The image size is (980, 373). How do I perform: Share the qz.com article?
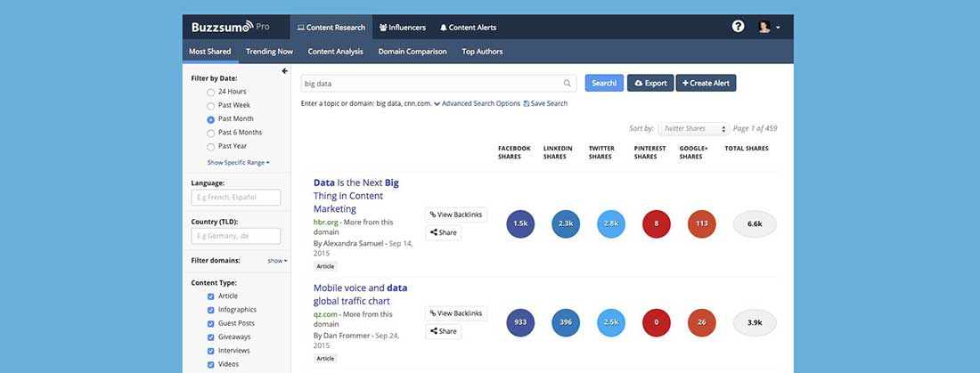(443, 331)
